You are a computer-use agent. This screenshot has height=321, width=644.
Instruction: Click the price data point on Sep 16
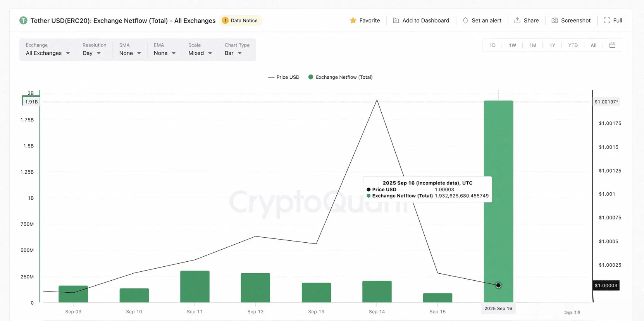pos(498,285)
